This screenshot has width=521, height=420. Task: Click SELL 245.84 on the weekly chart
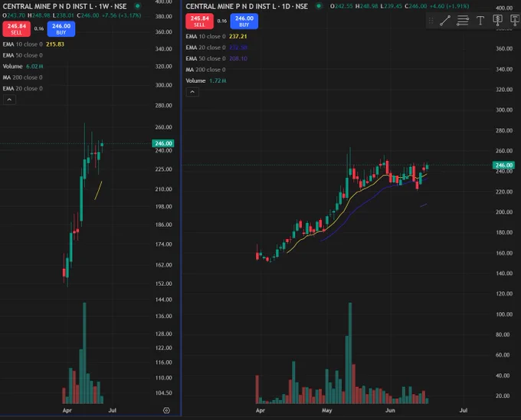coord(17,29)
